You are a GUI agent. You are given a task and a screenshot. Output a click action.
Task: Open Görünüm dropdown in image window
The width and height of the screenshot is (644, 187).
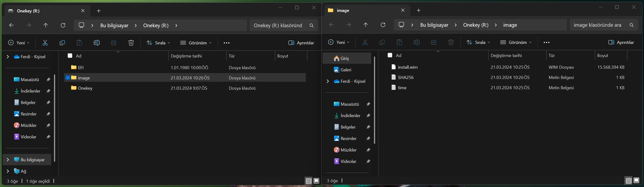(x=516, y=42)
